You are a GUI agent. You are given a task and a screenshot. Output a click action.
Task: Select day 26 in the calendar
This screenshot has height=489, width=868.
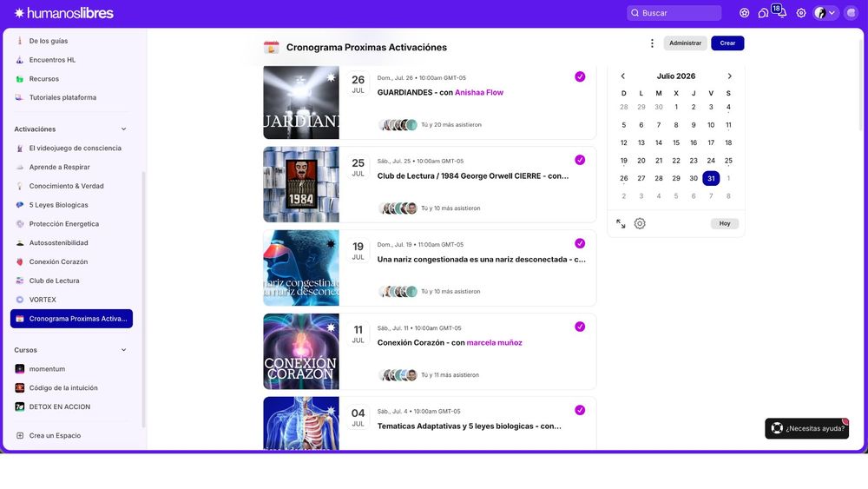[624, 178]
